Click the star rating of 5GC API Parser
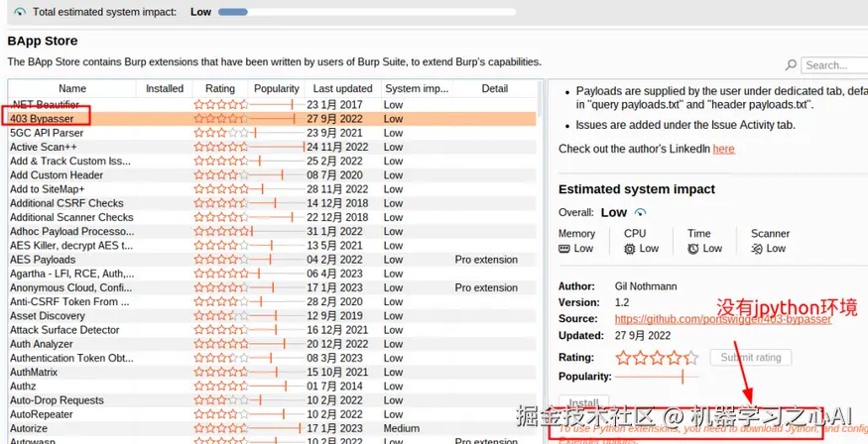This screenshot has width=868, height=444. 221,133
